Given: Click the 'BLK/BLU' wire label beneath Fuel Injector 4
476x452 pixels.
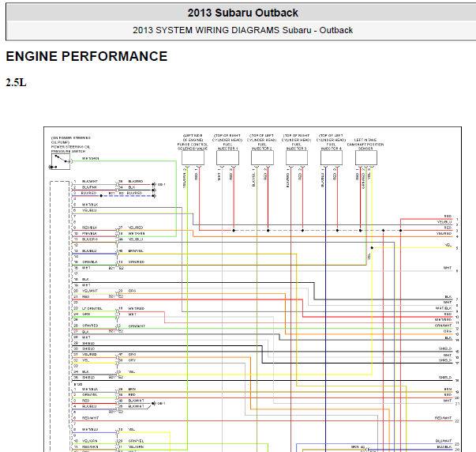Looking at the screenshot, I should click(323, 180).
